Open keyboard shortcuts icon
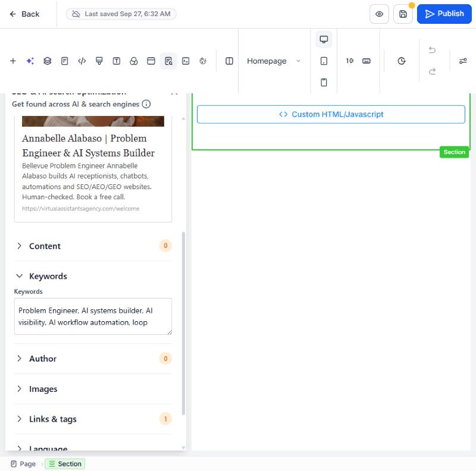Screen dimensions: 476x471 tap(367, 61)
